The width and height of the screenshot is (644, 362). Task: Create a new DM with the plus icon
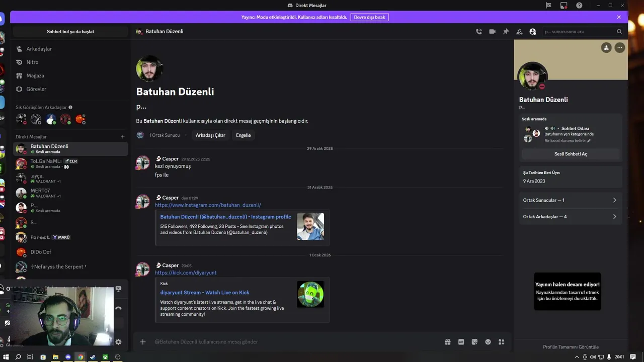(122, 137)
